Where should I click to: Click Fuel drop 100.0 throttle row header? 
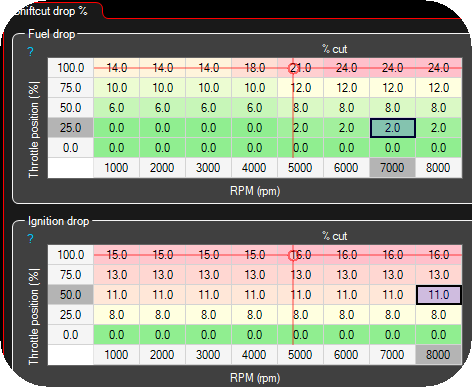click(x=71, y=68)
